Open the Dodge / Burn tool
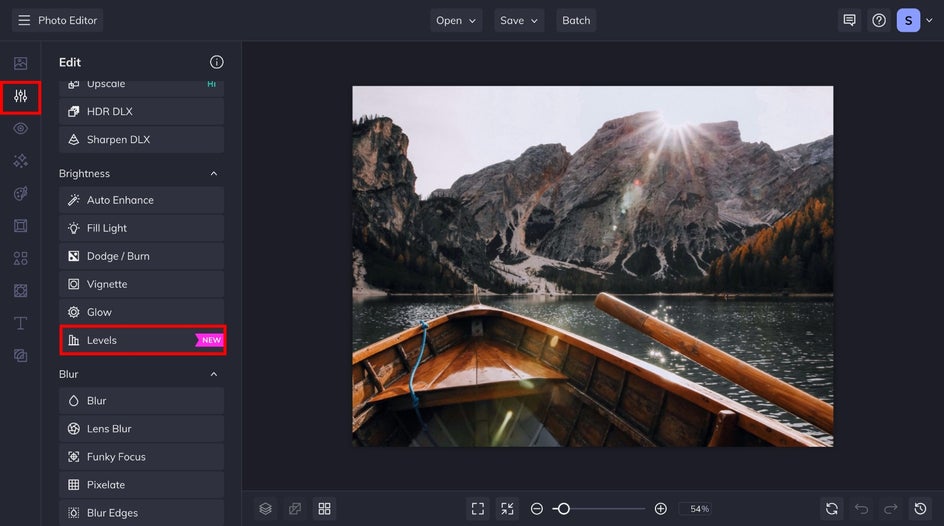This screenshot has height=526, width=944. coord(141,256)
